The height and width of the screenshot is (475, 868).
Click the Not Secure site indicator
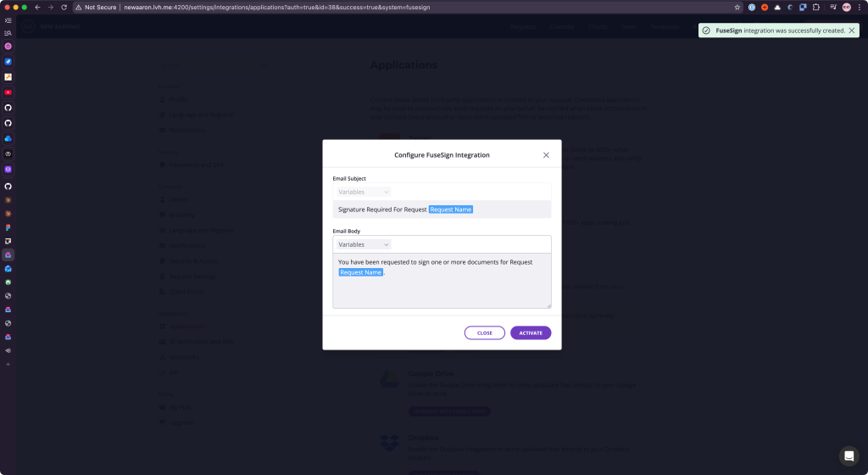click(96, 7)
